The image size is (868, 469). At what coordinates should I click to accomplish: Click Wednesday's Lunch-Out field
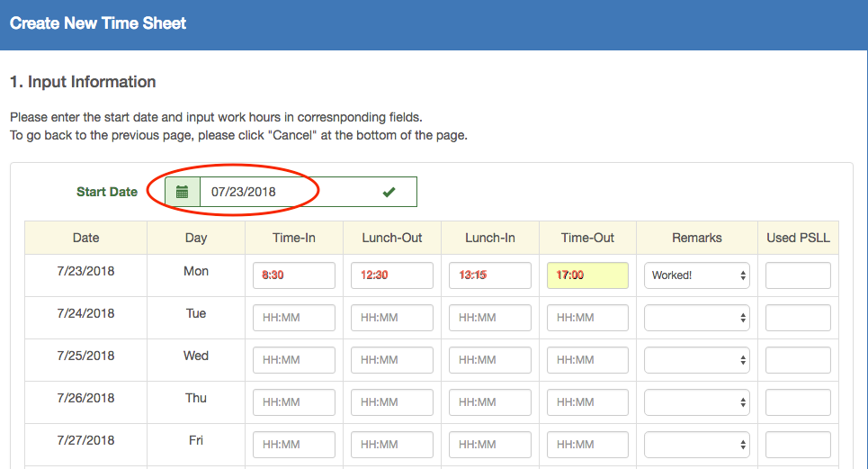392,360
